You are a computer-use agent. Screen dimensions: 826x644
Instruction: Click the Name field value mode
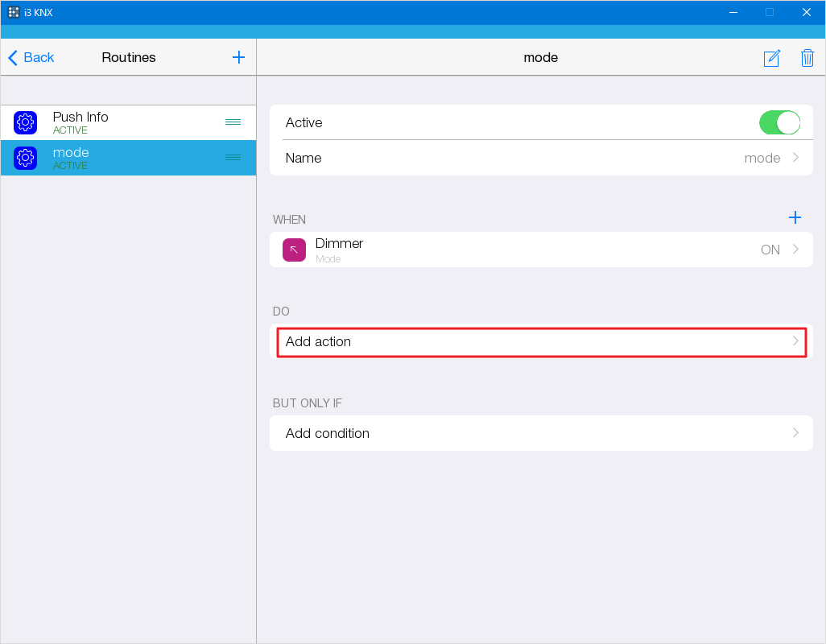pos(762,158)
